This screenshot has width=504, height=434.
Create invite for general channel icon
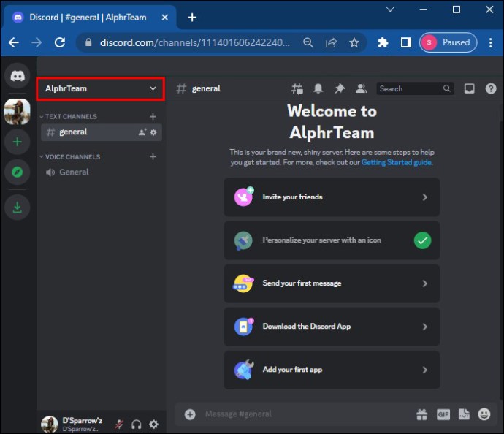(142, 132)
